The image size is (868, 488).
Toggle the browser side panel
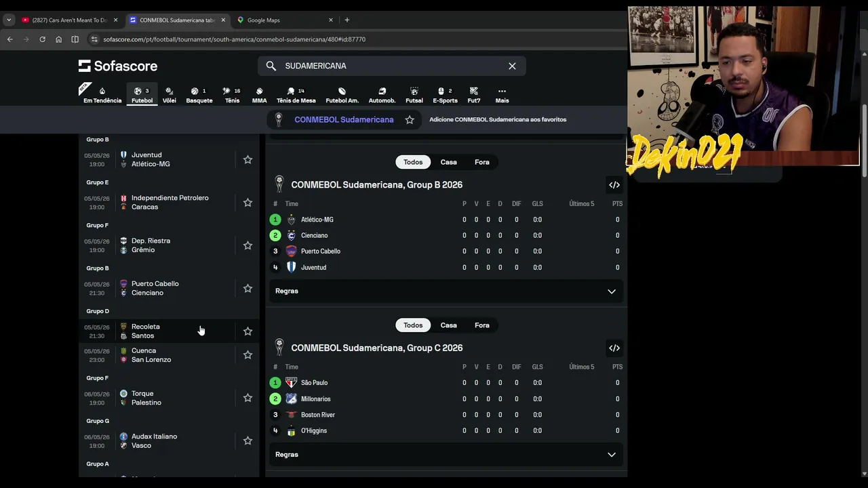[75, 39]
